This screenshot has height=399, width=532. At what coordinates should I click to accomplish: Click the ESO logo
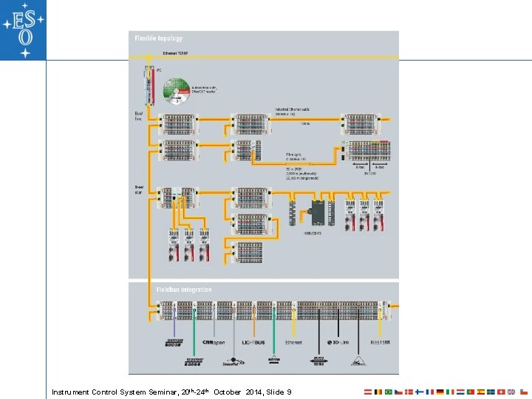point(23,30)
